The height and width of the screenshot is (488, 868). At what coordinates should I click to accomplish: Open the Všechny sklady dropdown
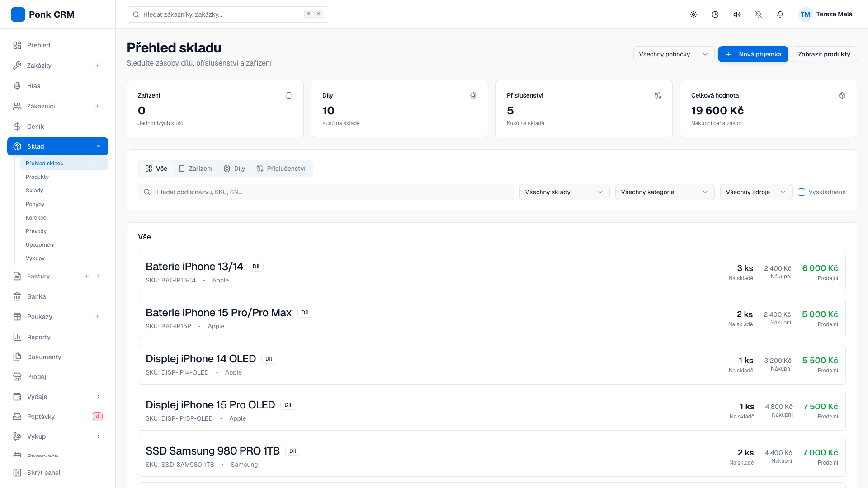click(x=564, y=192)
